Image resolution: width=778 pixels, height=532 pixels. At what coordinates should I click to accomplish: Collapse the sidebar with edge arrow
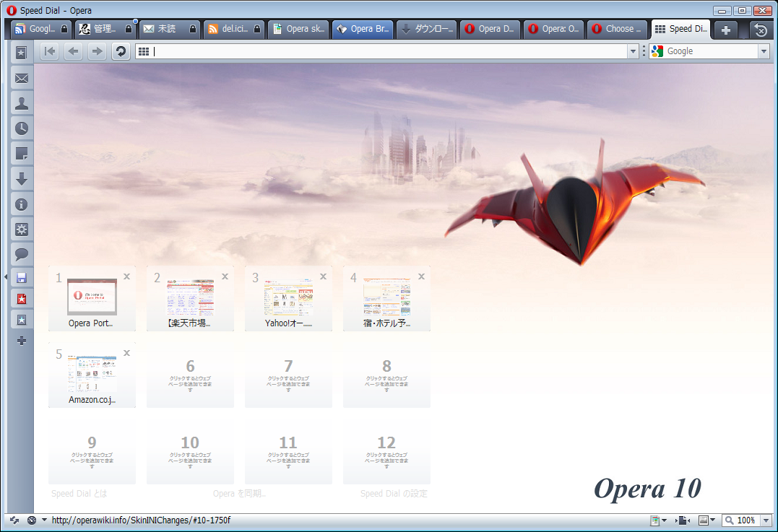coord(6,276)
